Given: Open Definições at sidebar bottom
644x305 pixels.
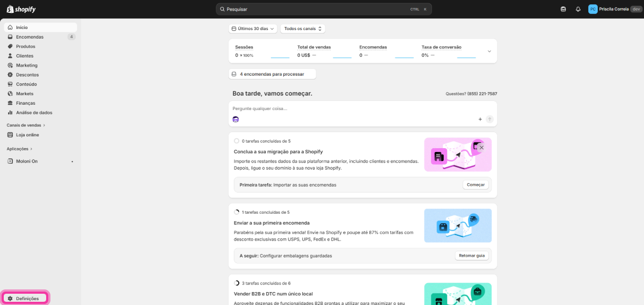Looking at the screenshot, I should 26,299.
